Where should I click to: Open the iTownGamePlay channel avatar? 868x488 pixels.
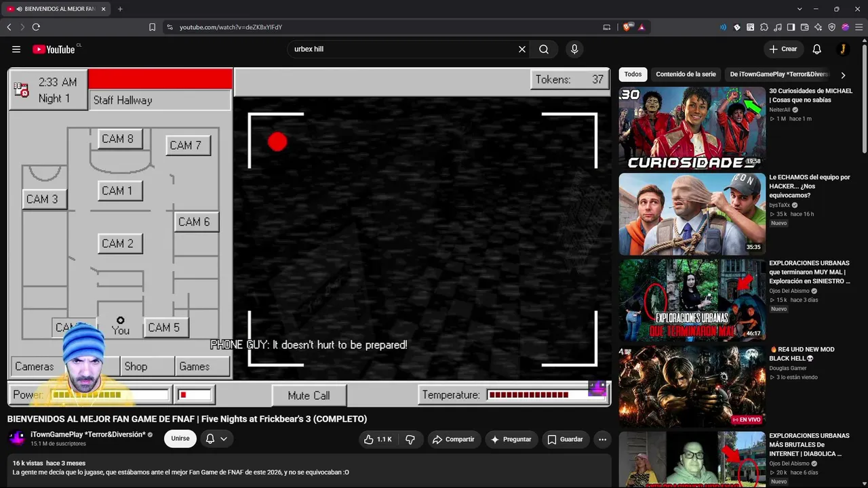tap(17, 439)
